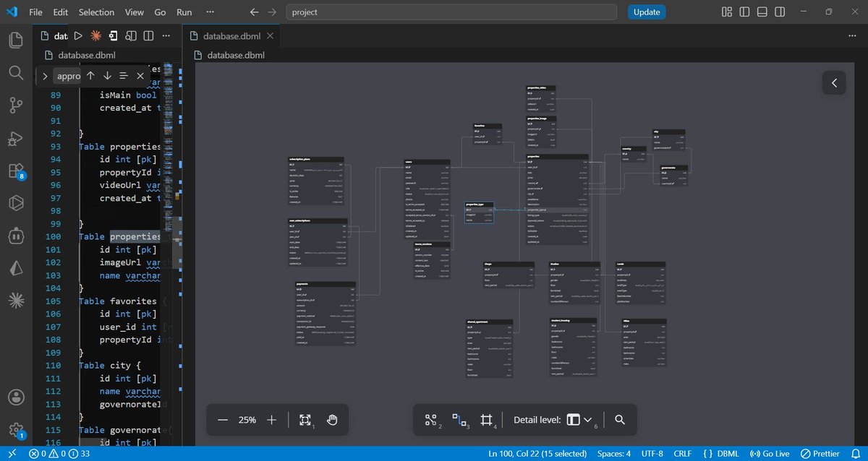
Task: Navigate forward with the right arrow
Action: tap(272, 12)
